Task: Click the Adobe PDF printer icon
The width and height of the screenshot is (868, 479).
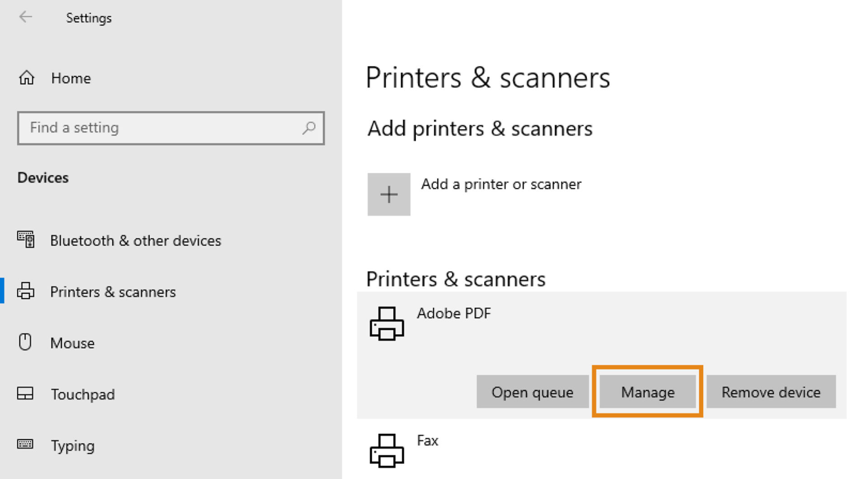Action: click(x=387, y=324)
